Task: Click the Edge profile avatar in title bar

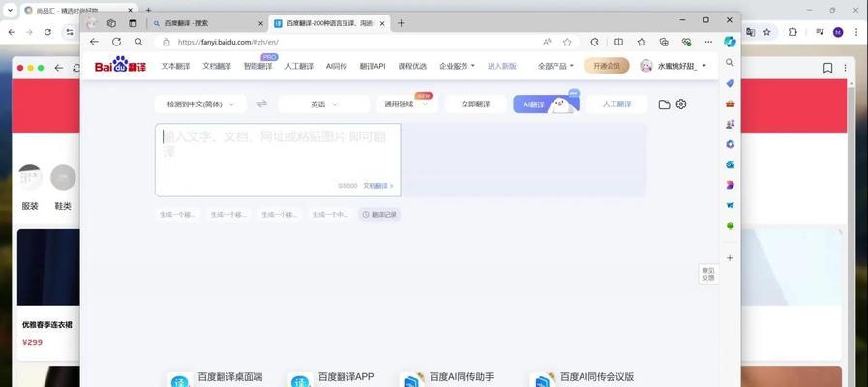Action: tap(92, 22)
